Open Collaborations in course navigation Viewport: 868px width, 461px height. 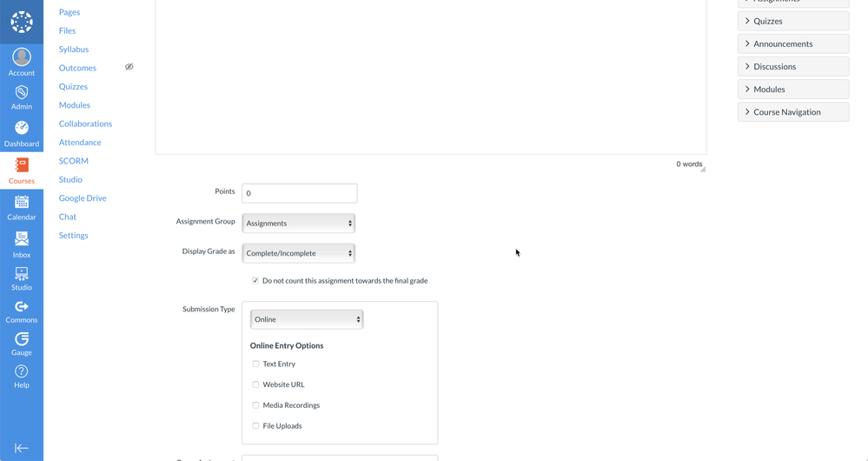[85, 124]
